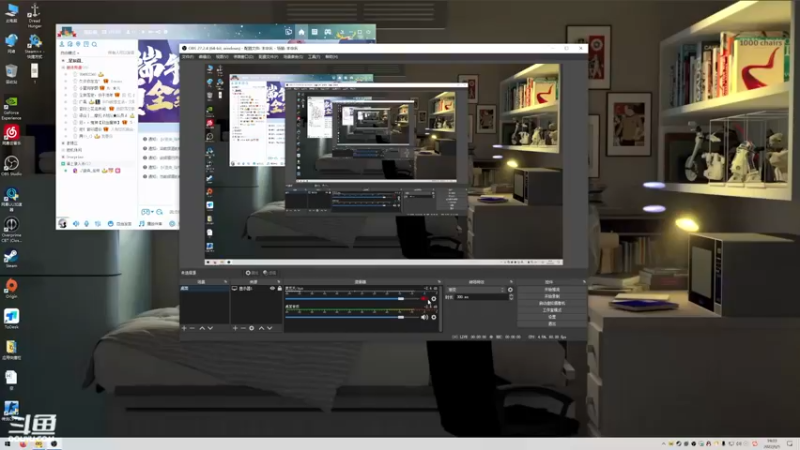Open the Docks menu in OBS
Viewport: 800px width, 450px height.
[x=243, y=57]
